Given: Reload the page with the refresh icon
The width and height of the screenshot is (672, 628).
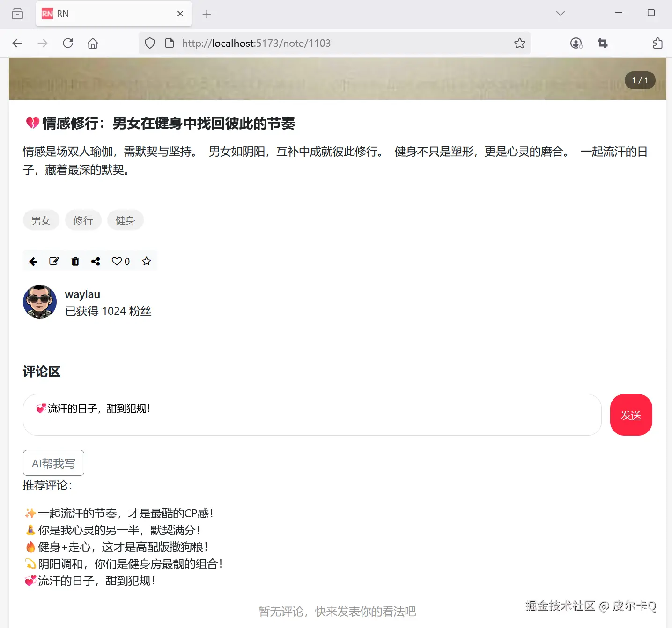Looking at the screenshot, I should [67, 43].
